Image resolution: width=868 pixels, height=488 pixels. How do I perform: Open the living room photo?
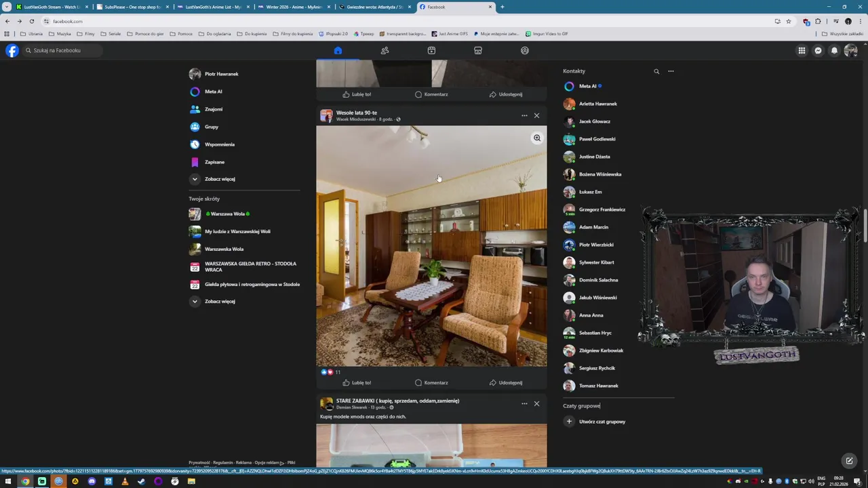pyautogui.click(x=431, y=246)
